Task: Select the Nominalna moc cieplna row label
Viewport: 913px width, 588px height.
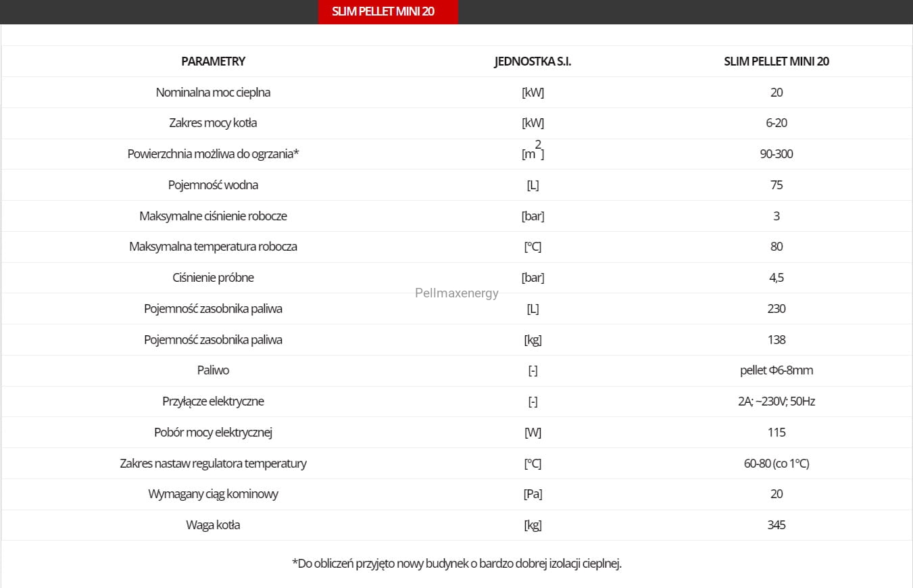Action: click(213, 93)
